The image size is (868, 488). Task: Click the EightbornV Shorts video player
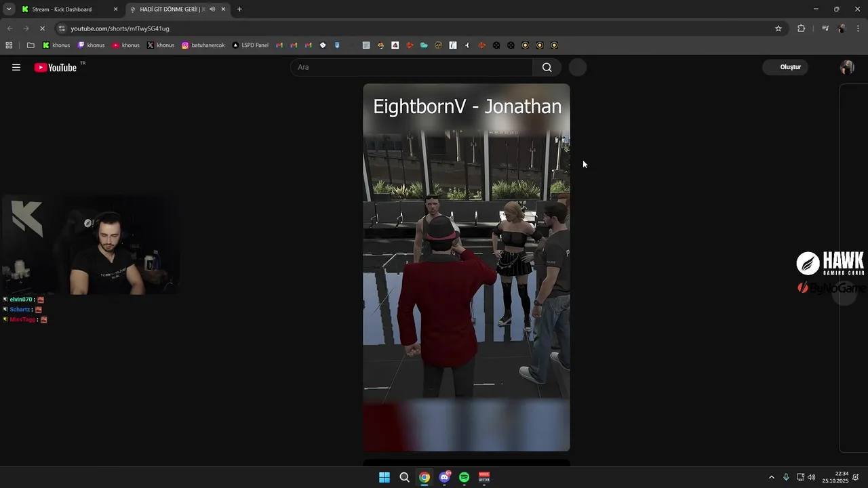coord(467,267)
